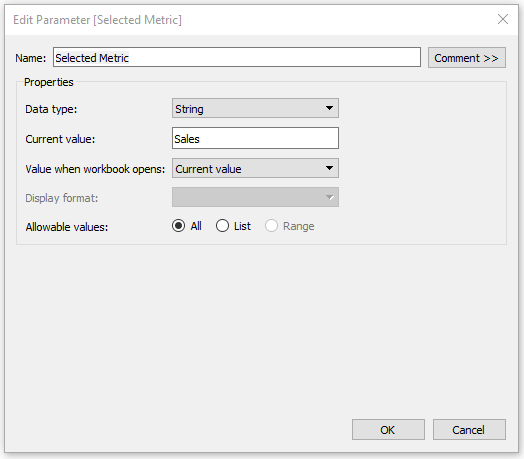
Task: Choose the List allowable values option
Action: (x=222, y=226)
